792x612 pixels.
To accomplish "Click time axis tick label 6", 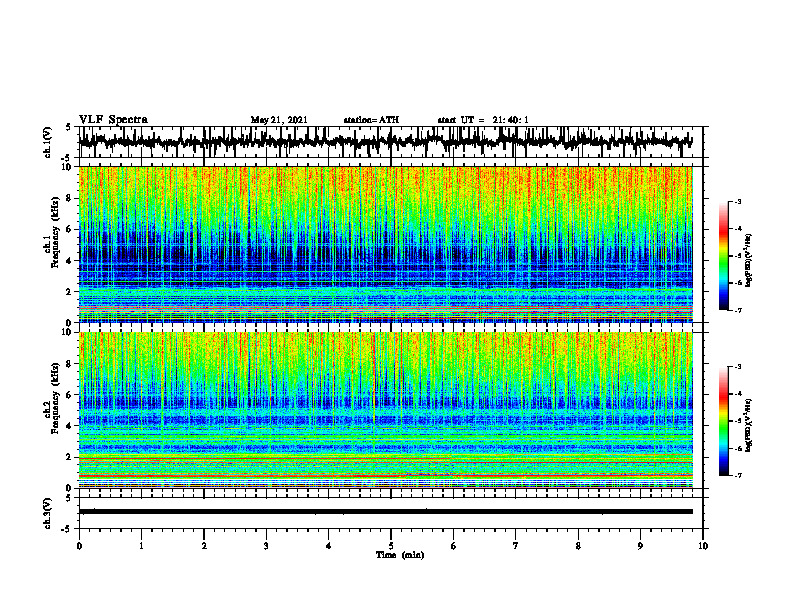I will 454,546.
